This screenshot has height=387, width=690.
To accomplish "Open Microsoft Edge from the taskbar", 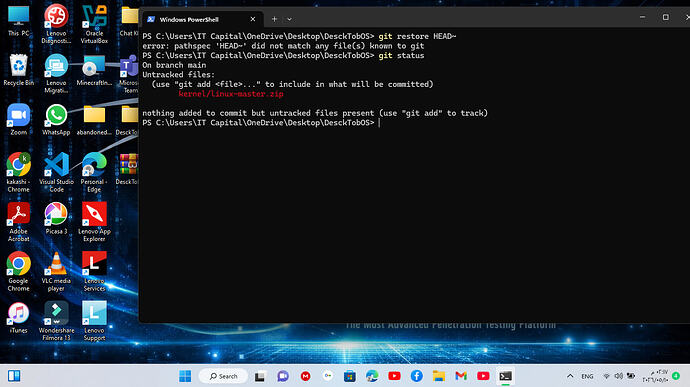I will click(372, 376).
